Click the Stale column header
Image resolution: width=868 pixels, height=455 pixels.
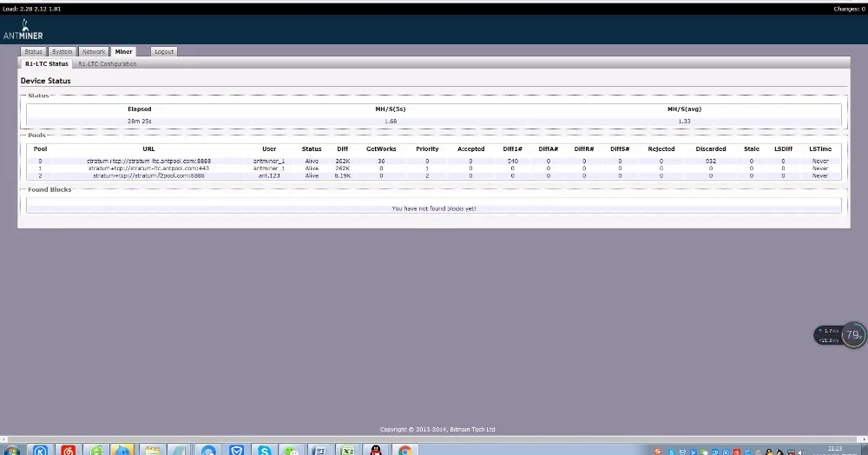click(751, 148)
